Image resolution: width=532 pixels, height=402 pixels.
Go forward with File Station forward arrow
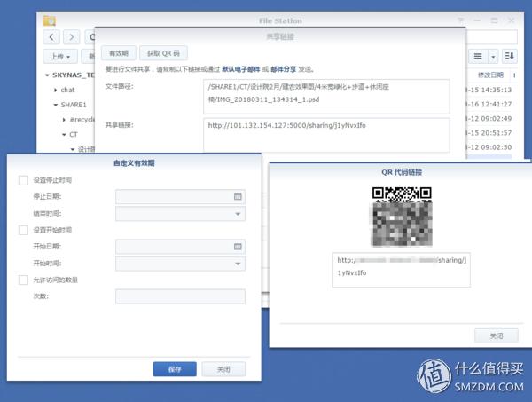pyautogui.click(x=71, y=37)
